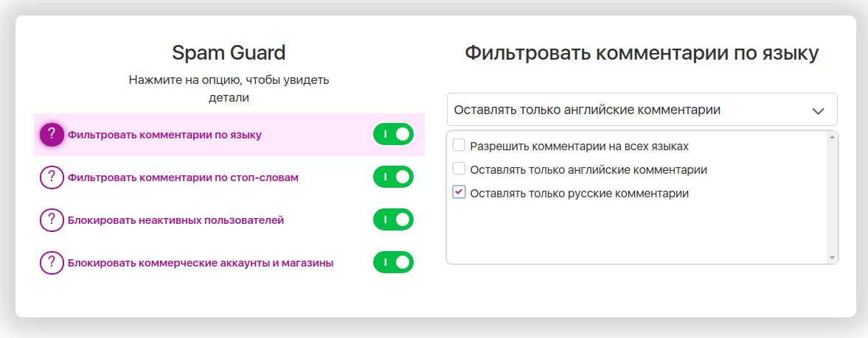868x338 pixels.
Task: Show 'Блокировать неактивных пользователей' details
Action: coord(176,220)
